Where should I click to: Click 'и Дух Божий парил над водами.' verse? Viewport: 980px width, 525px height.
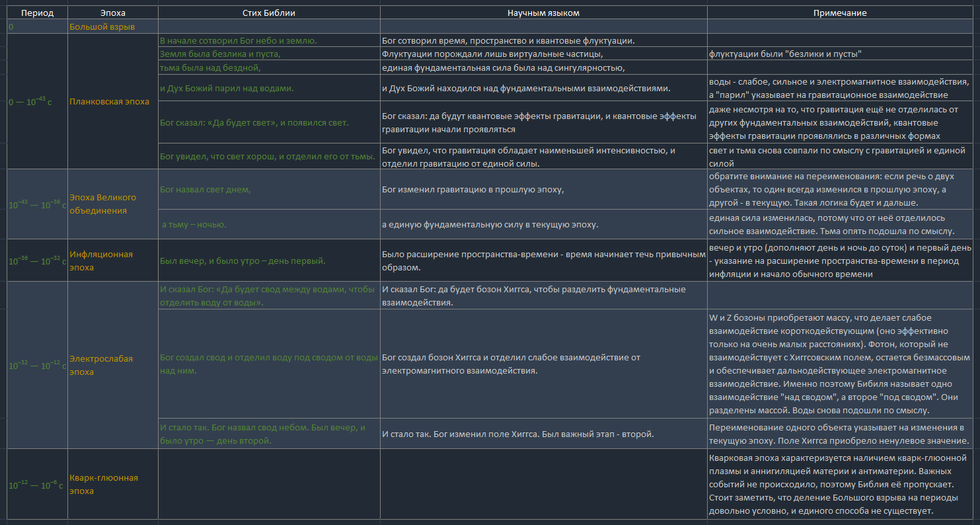pos(269,87)
